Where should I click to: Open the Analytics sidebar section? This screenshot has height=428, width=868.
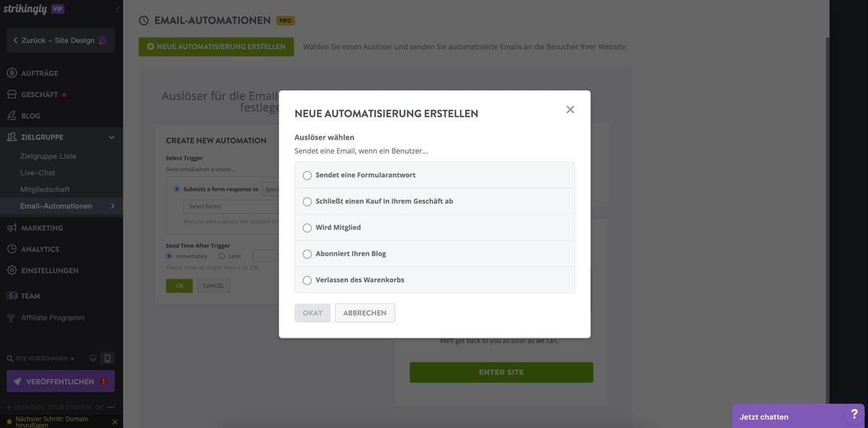(31, 249)
